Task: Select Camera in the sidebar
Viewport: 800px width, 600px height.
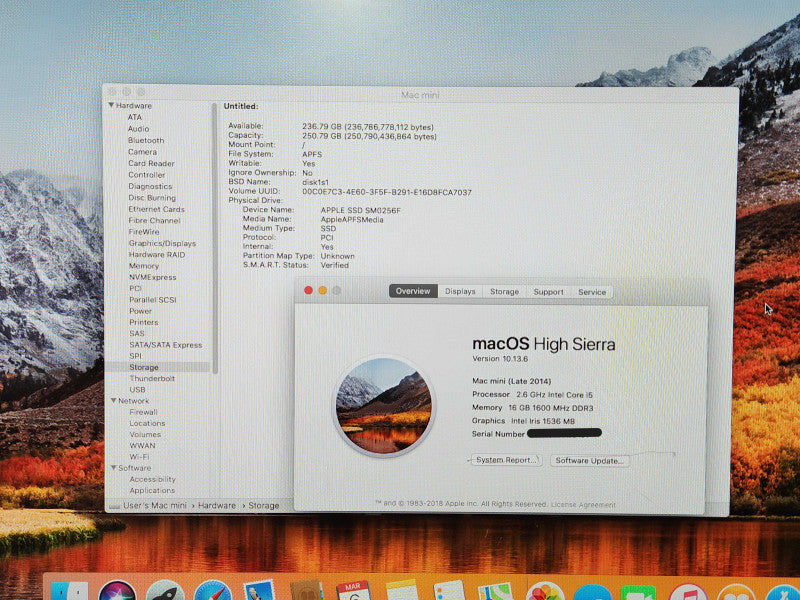Action: 142,152
